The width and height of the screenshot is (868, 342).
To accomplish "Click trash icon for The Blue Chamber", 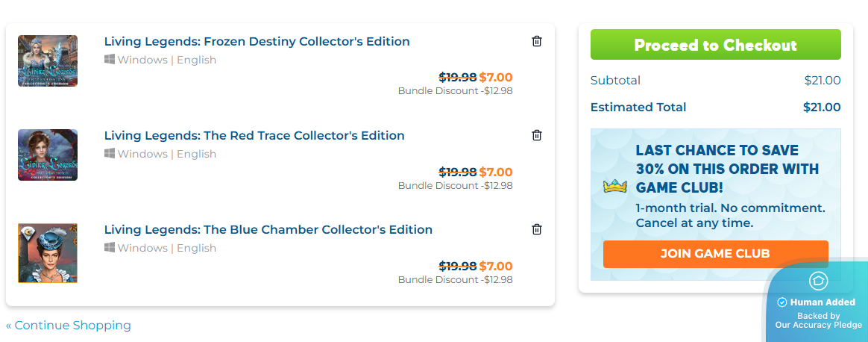I will (x=537, y=229).
